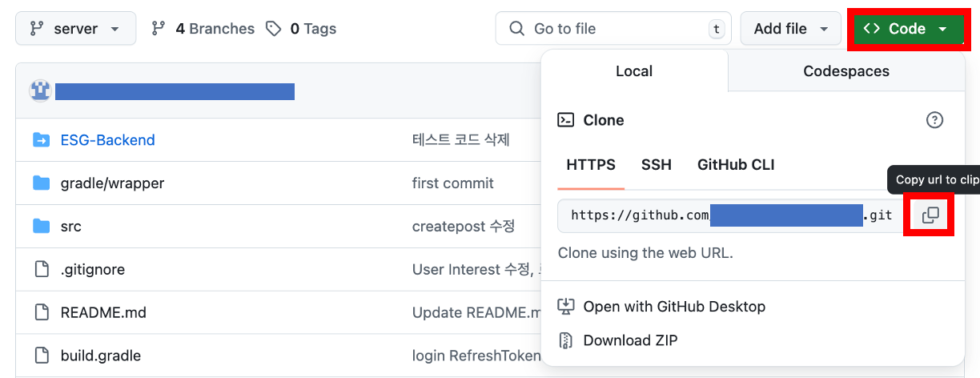Click the ESG-Backend submodule folder icon
The width and height of the screenshot is (980, 378).
click(42, 140)
